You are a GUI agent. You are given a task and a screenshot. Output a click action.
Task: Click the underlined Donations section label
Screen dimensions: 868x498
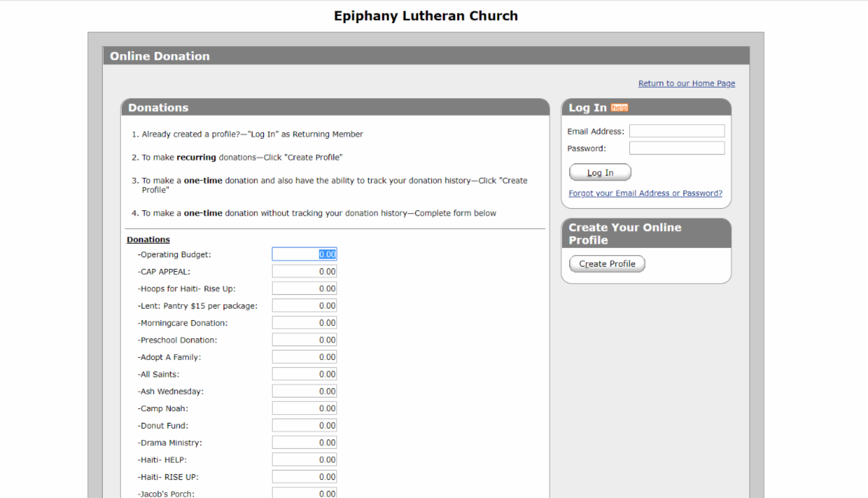(x=148, y=239)
